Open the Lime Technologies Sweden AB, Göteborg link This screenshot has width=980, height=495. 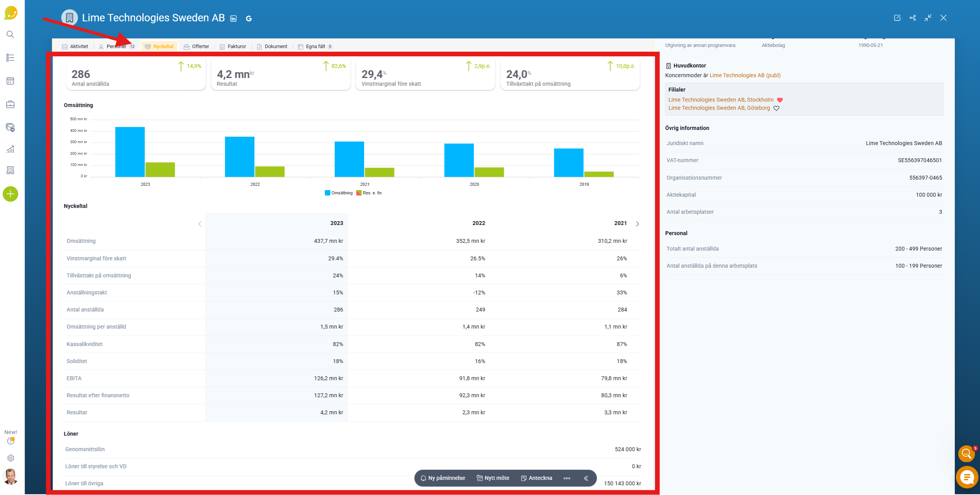click(719, 108)
